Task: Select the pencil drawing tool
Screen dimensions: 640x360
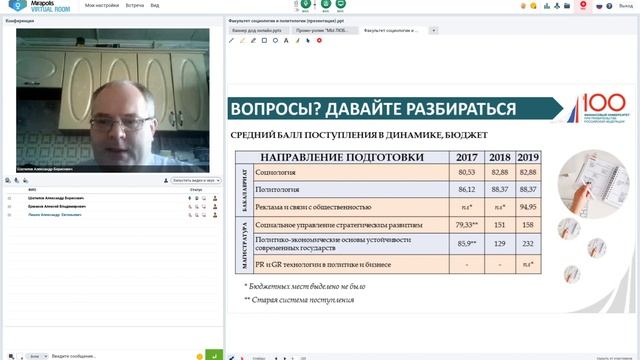Action: [x=253, y=40]
